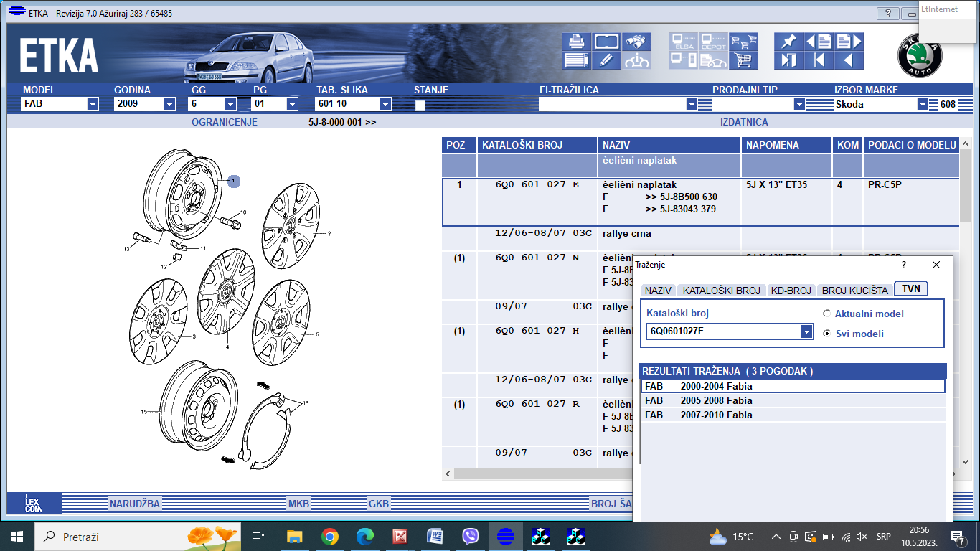
Task: Open the binoculars search tool
Action: [x=636, y=42]
